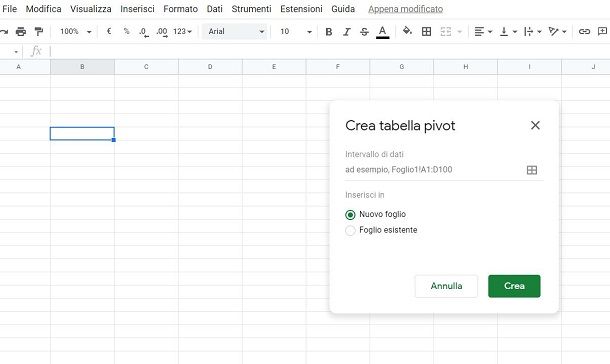Select the Foglio esistente radio option

[x=350, y=230]
